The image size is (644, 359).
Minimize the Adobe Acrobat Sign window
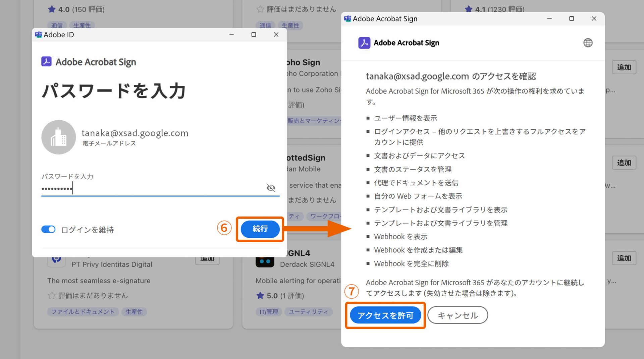549,18
